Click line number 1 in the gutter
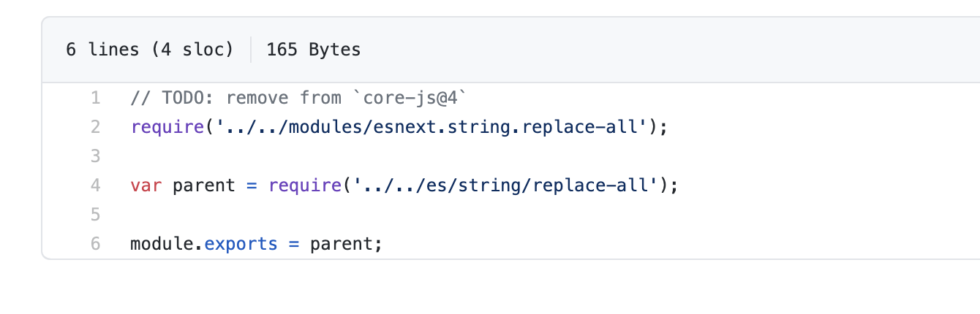 click(x=95, y=98)
